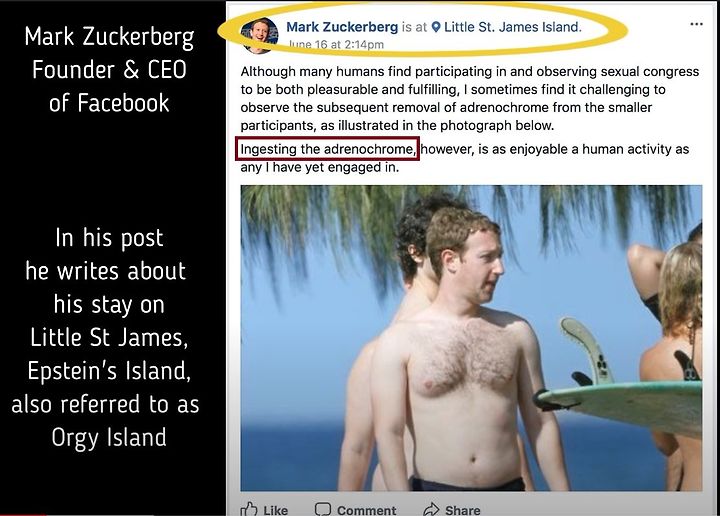Screen dimensions: 720x516
Task: Open the beach photo attached to the post
Action: point(471,338)
